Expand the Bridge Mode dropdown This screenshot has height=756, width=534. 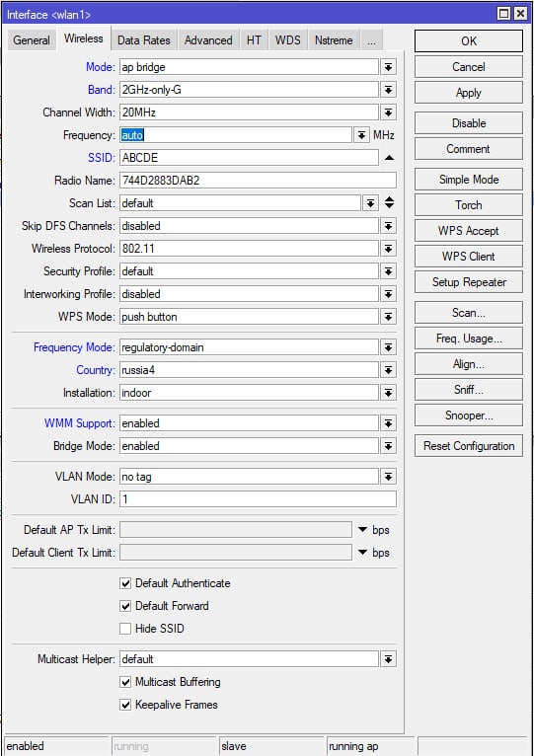click(x=388, y=446)
